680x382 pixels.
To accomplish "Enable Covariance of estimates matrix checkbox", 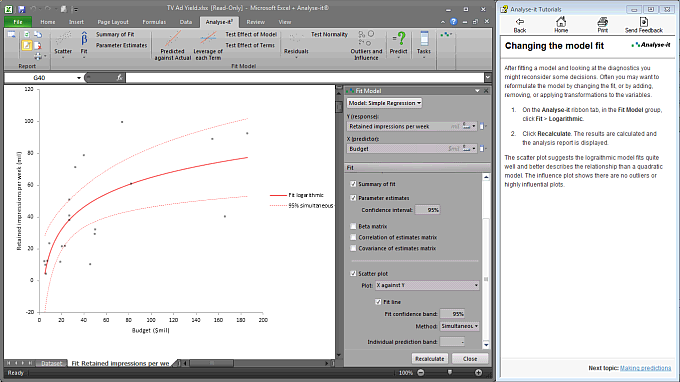I will (x=353, y=248).
